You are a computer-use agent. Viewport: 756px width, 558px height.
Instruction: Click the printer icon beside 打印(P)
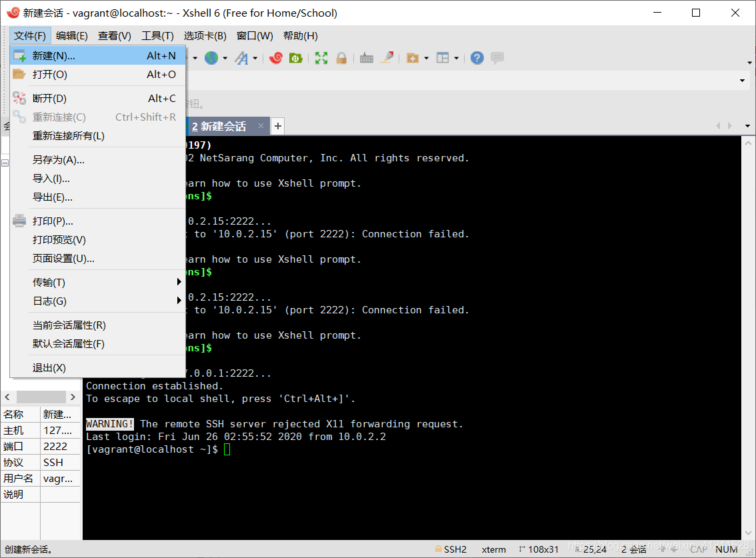pos(19,221)
